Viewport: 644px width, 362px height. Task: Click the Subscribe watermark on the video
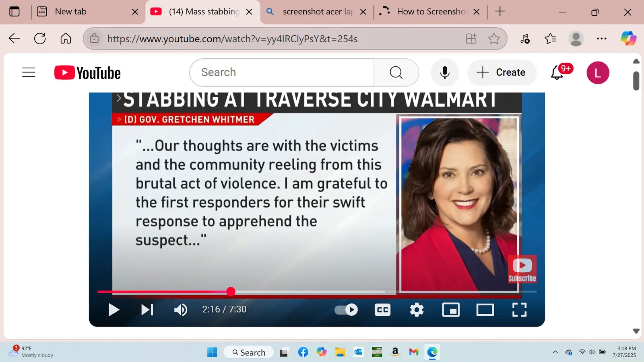click(x=522, y=269)
